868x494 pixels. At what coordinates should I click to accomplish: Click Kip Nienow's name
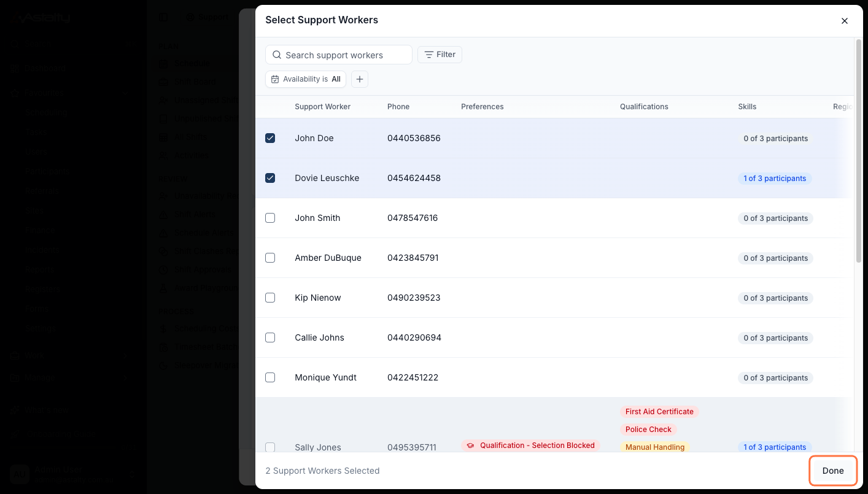(318, 298)
